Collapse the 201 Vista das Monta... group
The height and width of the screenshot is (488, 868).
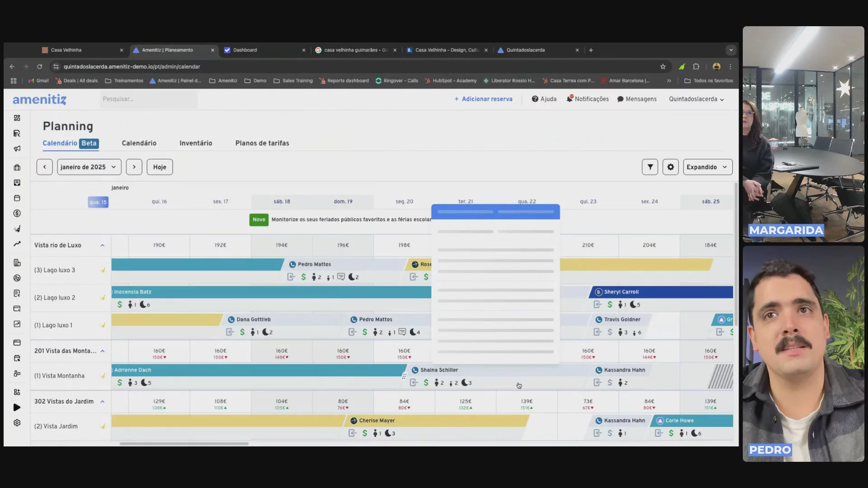(103, 351)
